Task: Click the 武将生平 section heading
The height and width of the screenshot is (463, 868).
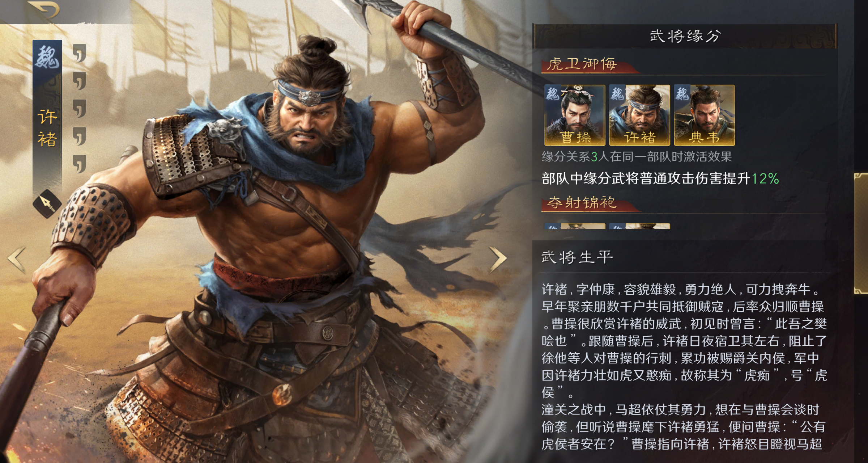Action: click(577, 257)
